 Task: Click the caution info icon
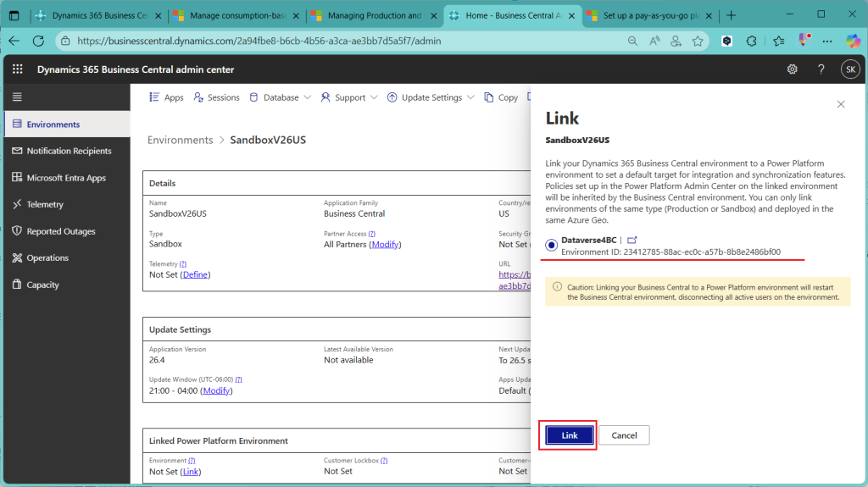tap(557, 286)
